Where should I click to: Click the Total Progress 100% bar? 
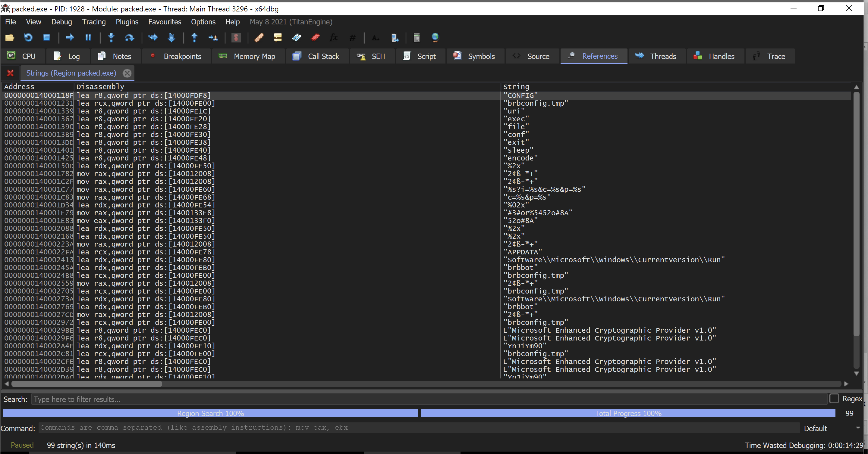(x=628, y=413)
